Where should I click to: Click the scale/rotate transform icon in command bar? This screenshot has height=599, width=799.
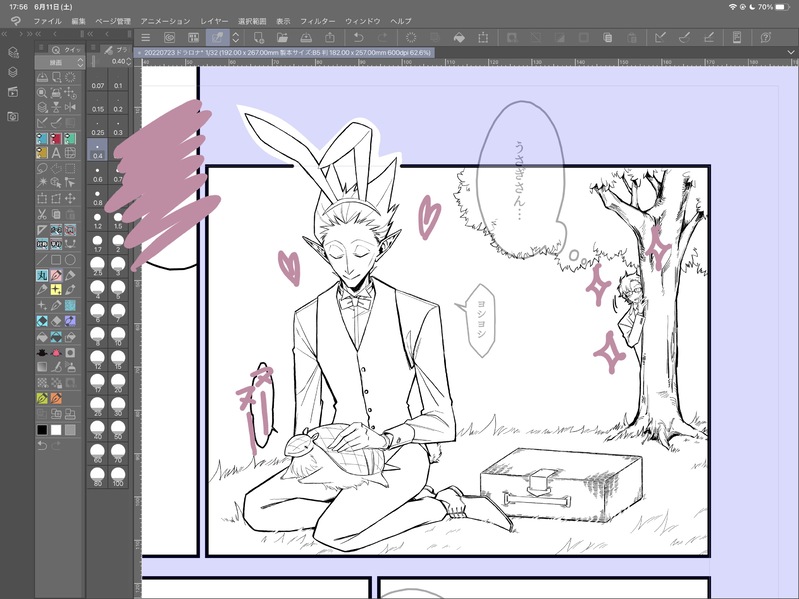[483, 37]
